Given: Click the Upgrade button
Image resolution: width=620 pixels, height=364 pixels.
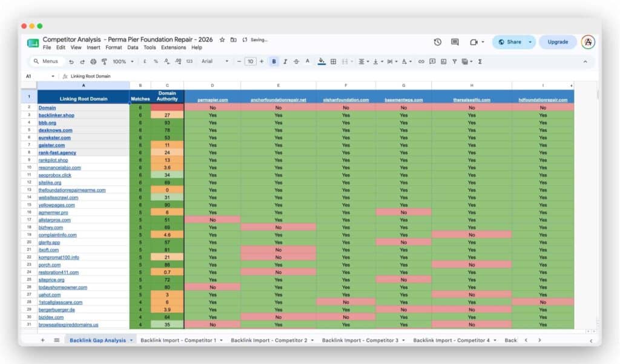Looking at the screenshot, I should pos(558,42).
